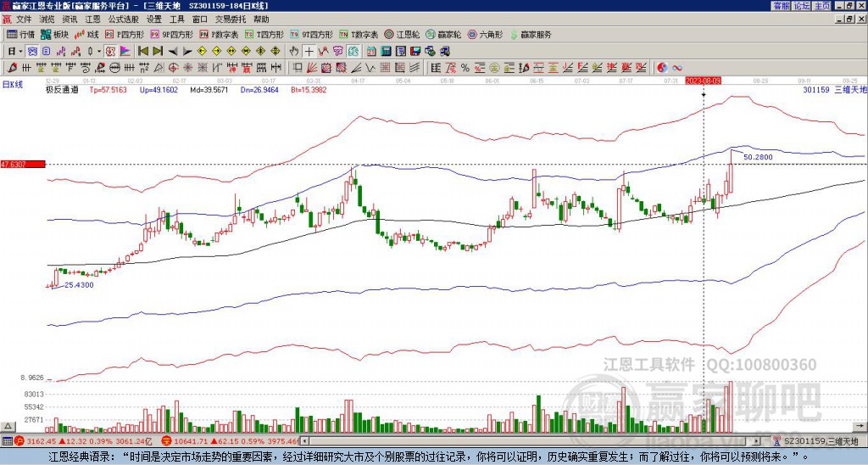
Task: Select the percent % line tool
Action: click(465, 68)
